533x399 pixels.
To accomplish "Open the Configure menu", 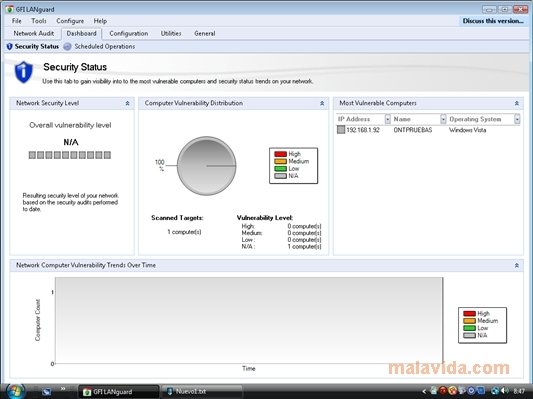I will [x=70, y=21].
